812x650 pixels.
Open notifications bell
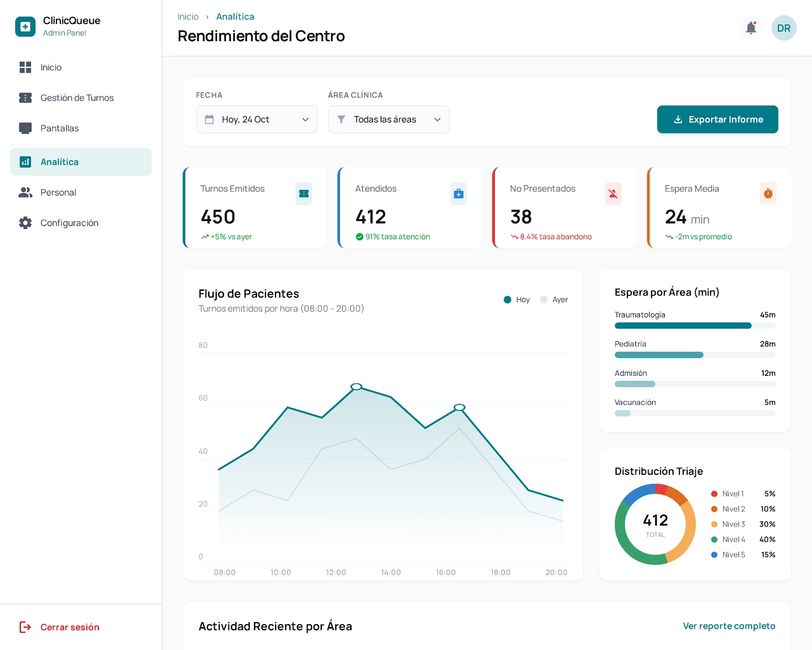pyautogui.click(x=751, y=28)
